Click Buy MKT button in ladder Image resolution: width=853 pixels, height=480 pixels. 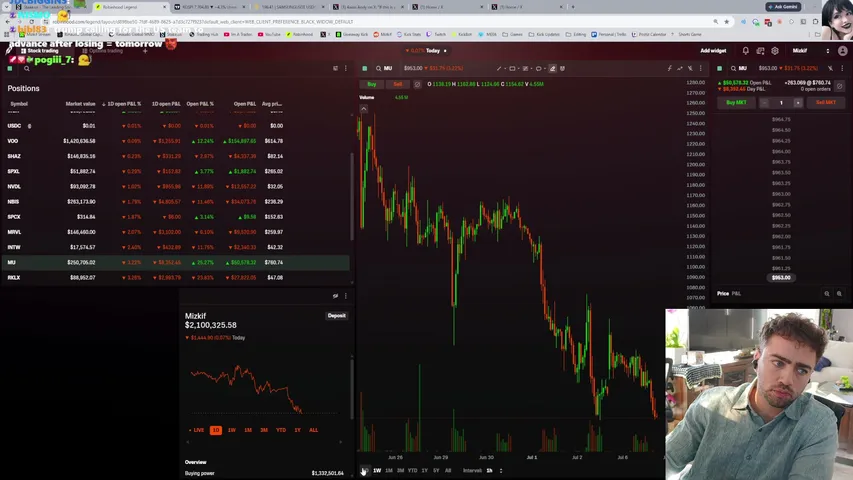(736, 103)
